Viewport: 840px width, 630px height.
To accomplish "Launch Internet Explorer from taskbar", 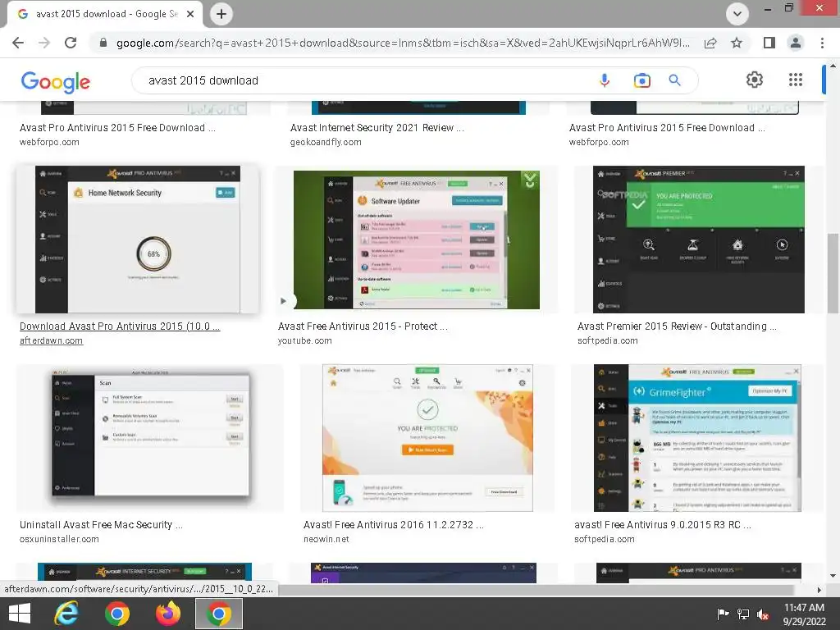I will click(66, 614).
